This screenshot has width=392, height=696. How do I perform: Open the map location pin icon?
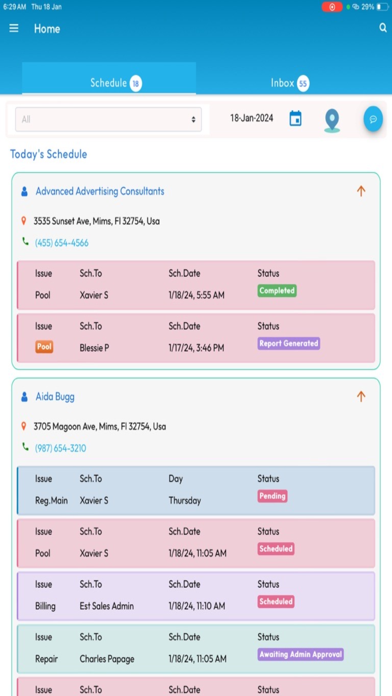coord(332,121)
